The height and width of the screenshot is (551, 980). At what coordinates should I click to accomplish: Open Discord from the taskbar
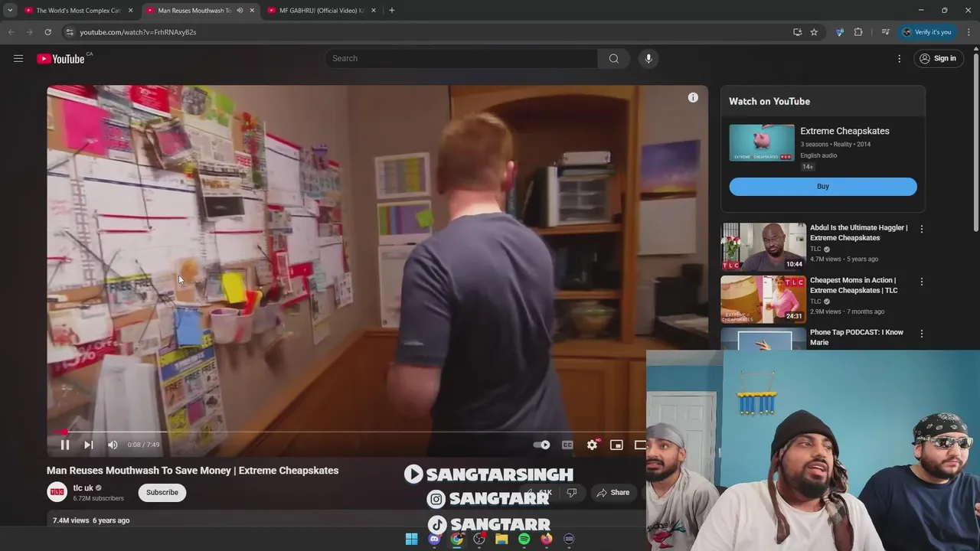coord(434,539)
